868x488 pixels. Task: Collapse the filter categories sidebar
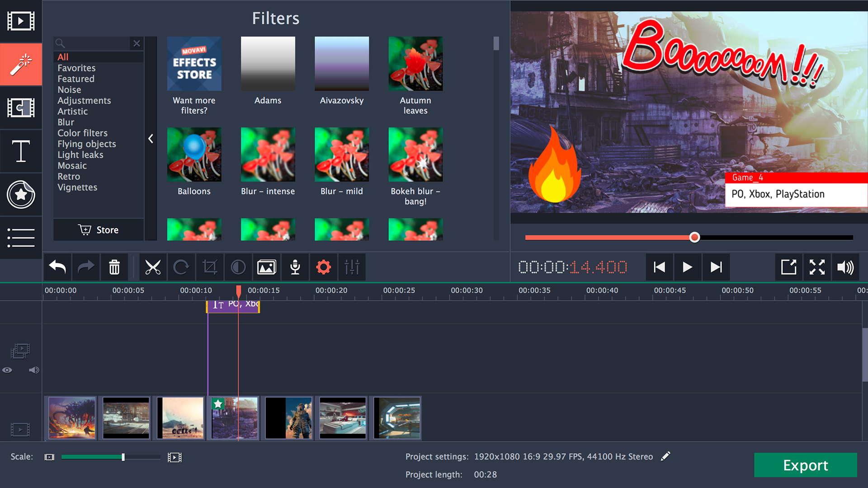point(151,139)
